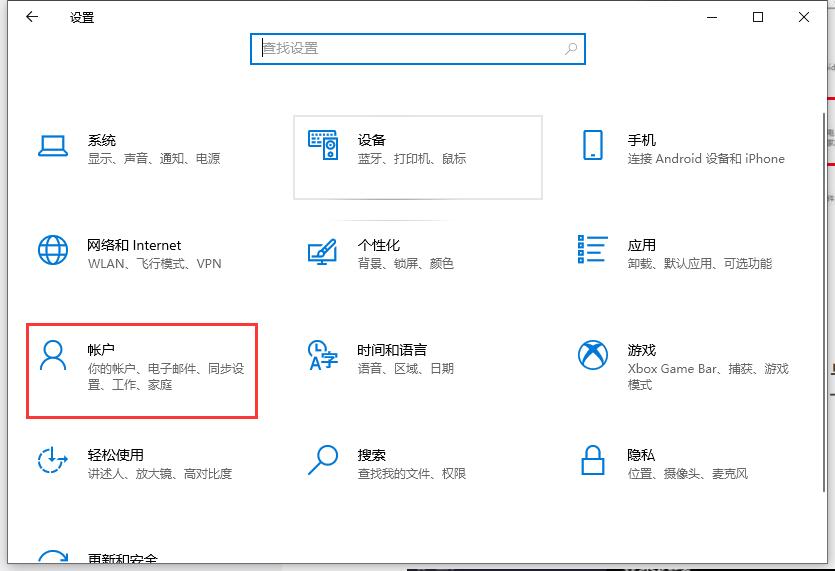Click text 查找我的文件、权限
Viewport: 835px width, 571px height.
[x=412, y=474]
